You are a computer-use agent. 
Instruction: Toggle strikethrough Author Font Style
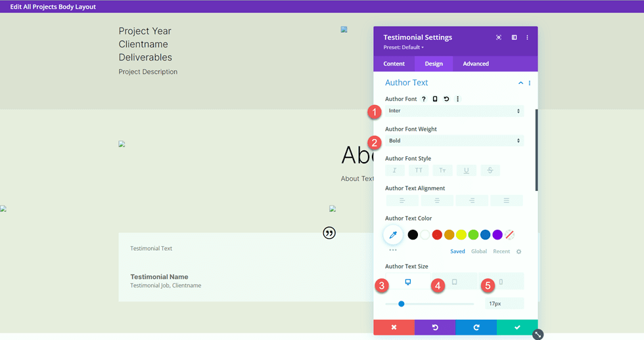(490, 171)
